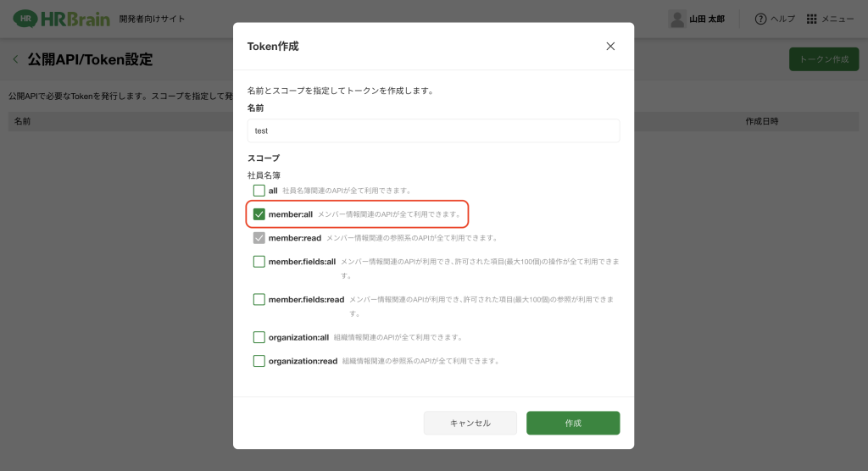868x471 pixels.
Task: Check the member.fields:all scope
Action: tap(259, 262)
